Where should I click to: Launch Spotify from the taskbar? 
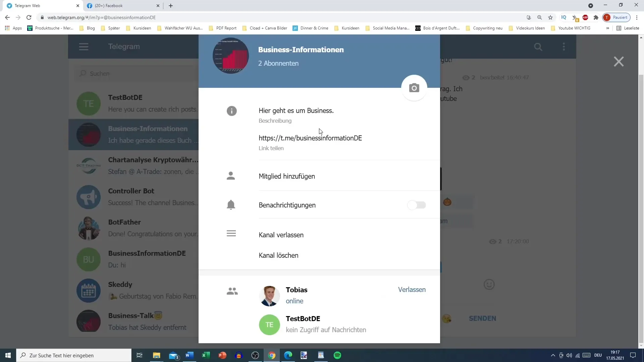pyautogui.click(x=337, y=355)
